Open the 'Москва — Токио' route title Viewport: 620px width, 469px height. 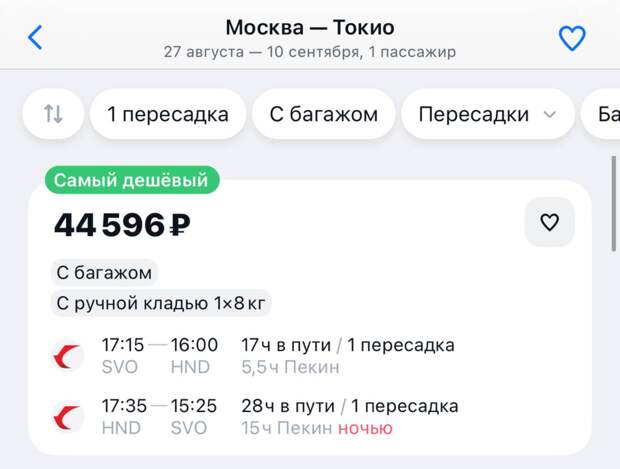tap(310, 28)
